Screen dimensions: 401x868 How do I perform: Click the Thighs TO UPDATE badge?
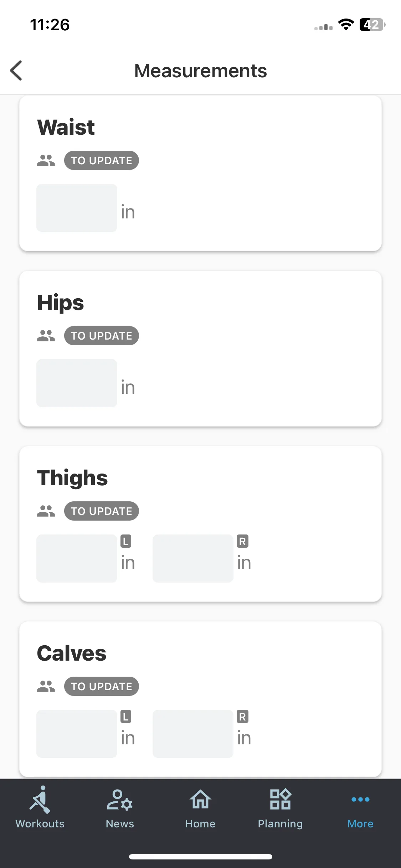[102, 511]
